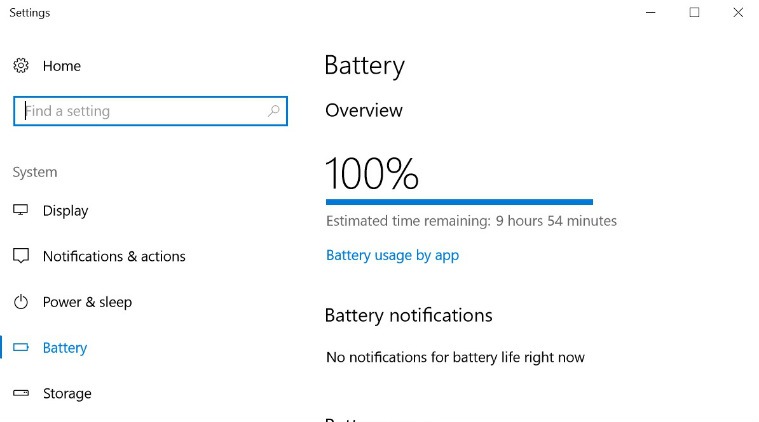Viewport: 759px width, 422px height.
Task: Click the Home gear icon
Action: [x=21, y=65]
